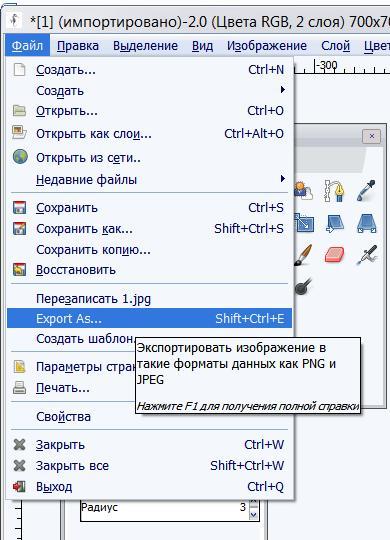This screenshot has width=390, height=540.
Task: Select the Perspective tool
Action: (x=367, y=223)
